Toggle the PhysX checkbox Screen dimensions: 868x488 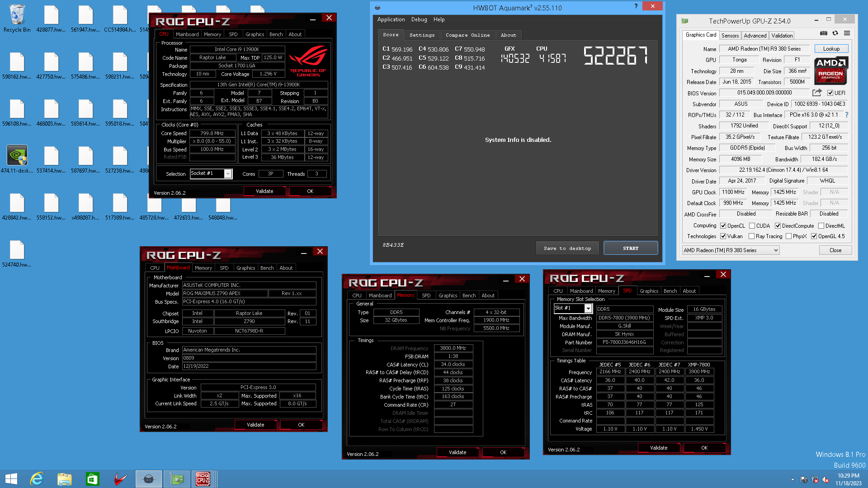[x=788, y=236]
